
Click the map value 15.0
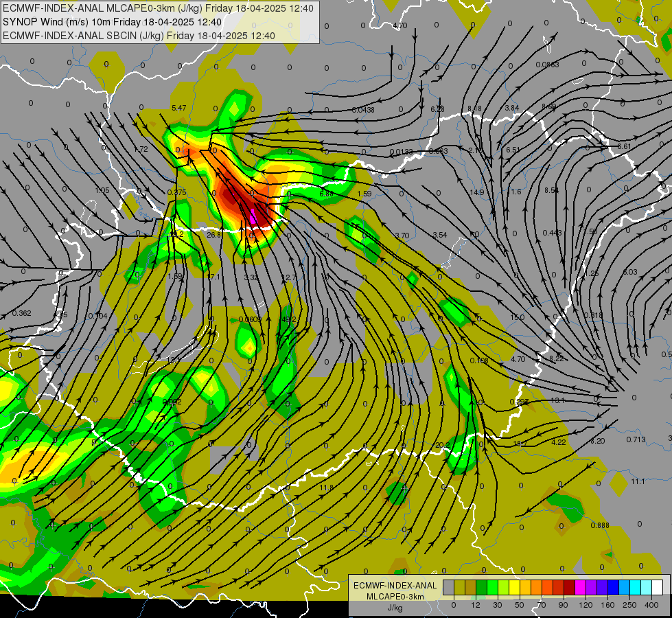tap(518, 317)
